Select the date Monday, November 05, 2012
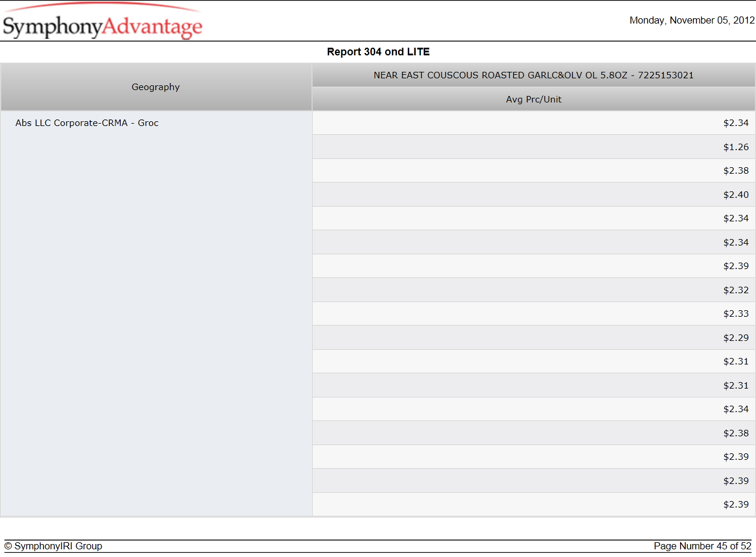 pos(692,20)
